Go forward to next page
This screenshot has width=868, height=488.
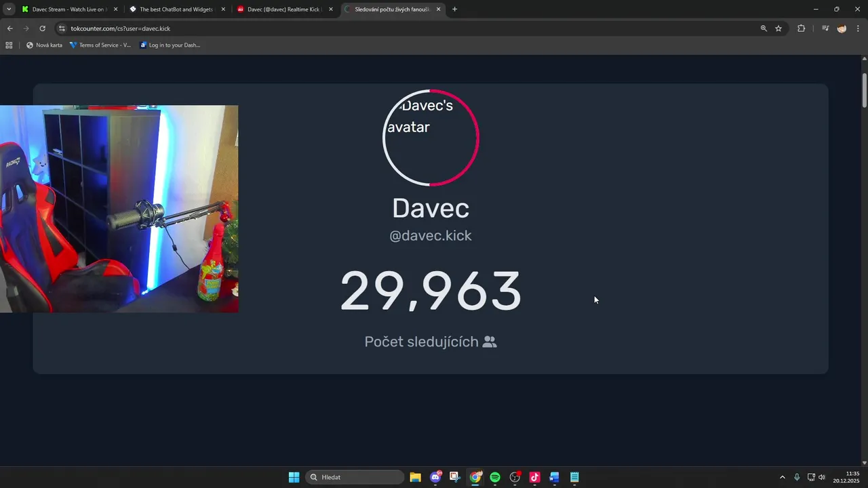[26, 28]
